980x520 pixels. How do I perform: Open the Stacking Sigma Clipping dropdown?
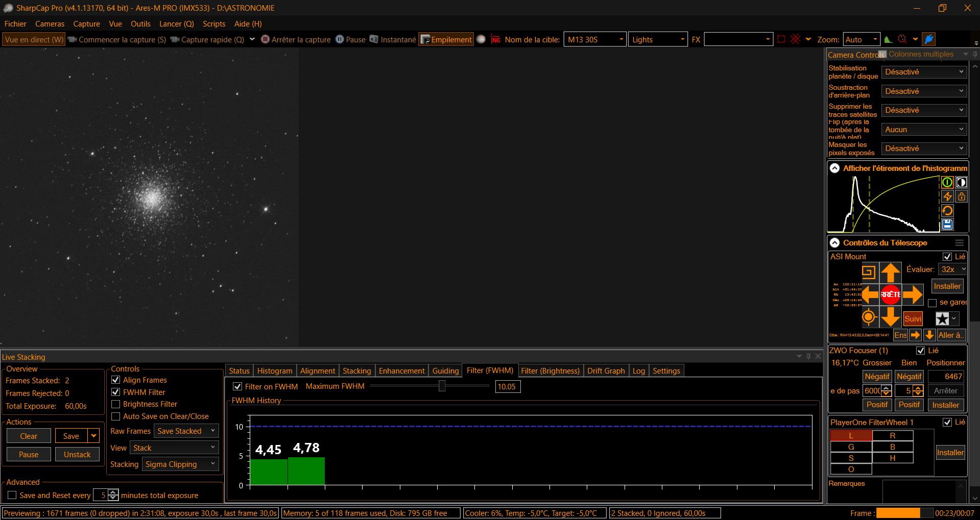180,464
